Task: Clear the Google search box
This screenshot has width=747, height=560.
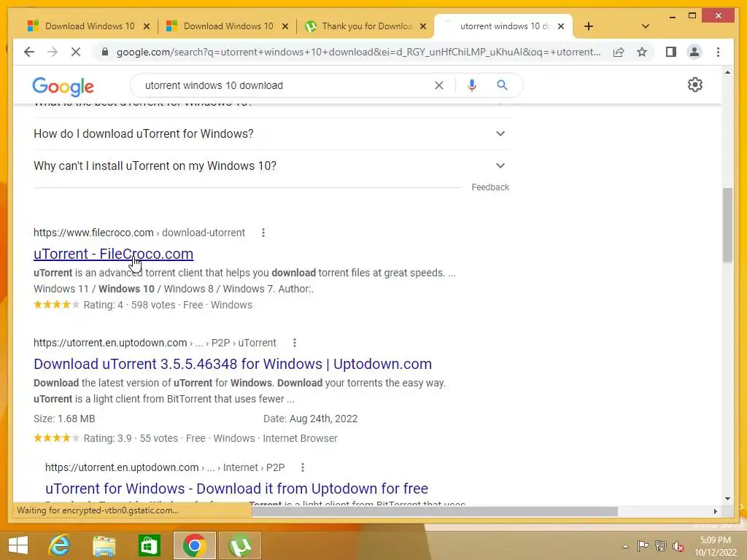Action: (x=438, y=85)
